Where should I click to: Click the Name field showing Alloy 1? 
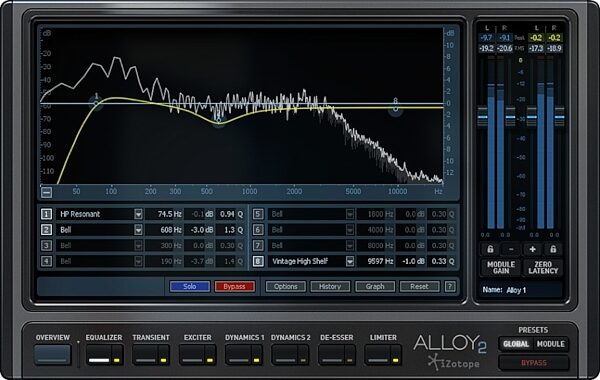coord(520,290)
